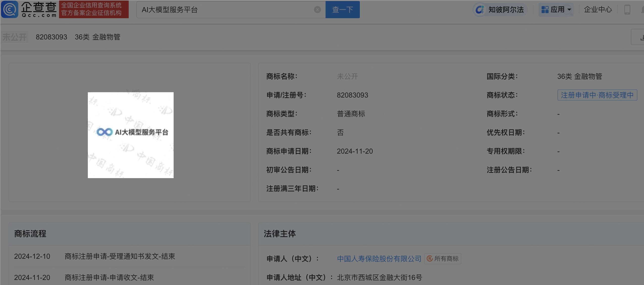Click the 未公开 label in page header
This screenshot has height=285, width=644.
[x=14, y=37]
